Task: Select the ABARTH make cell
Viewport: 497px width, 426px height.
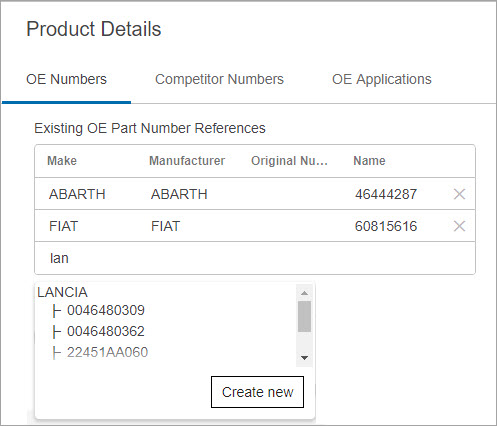Action: click(x=77, y=194)
